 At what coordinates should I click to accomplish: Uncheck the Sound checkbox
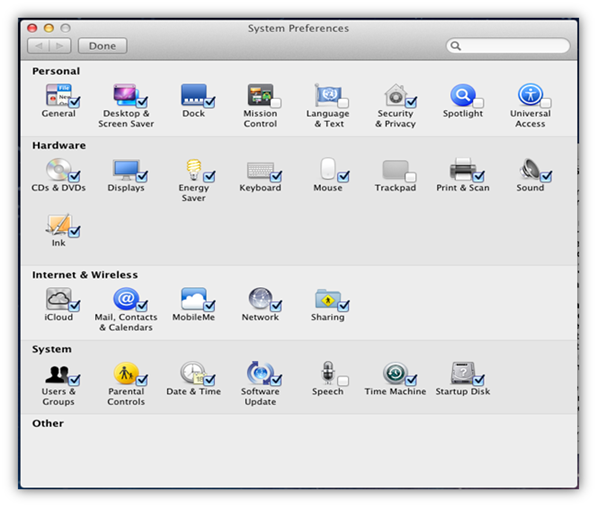546,176
